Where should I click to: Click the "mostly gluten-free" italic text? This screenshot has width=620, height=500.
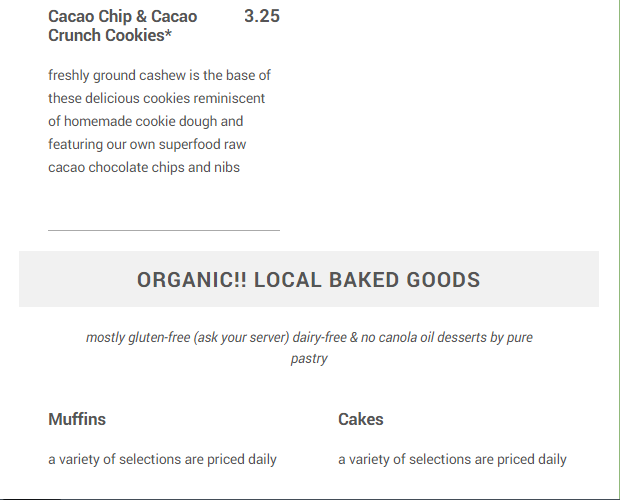(x=138, y=337)
